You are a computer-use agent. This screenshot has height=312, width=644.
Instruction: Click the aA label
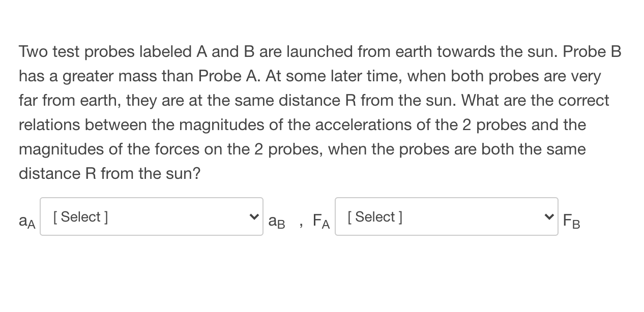[x=26, y=221]
